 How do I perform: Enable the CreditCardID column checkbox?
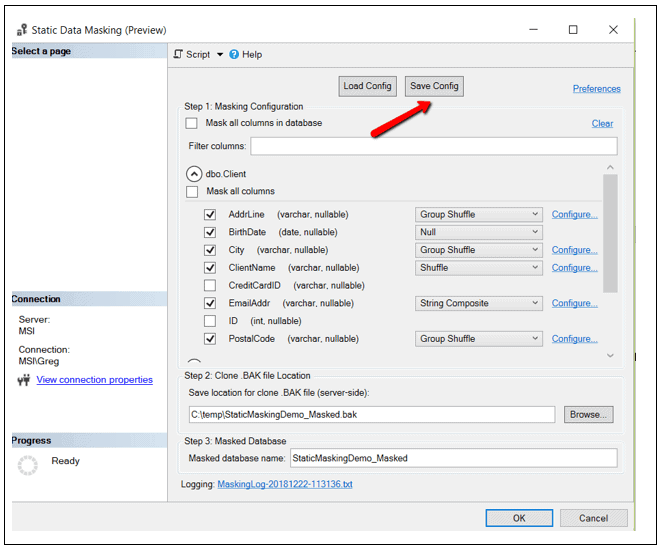(x=210, y=285)
